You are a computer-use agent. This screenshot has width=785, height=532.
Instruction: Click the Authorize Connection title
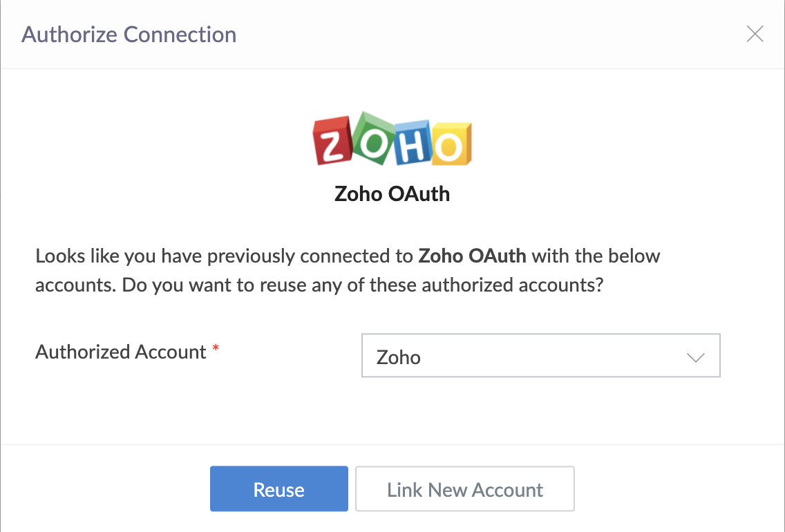129,35
